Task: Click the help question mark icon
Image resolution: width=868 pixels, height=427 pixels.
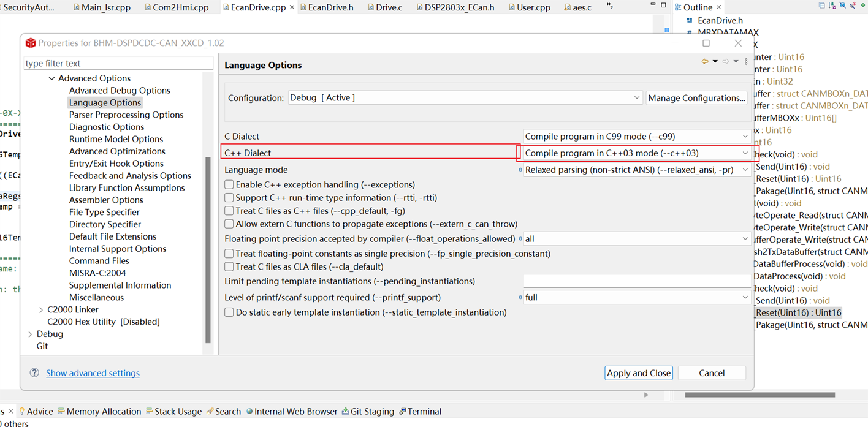Action: 34,373
